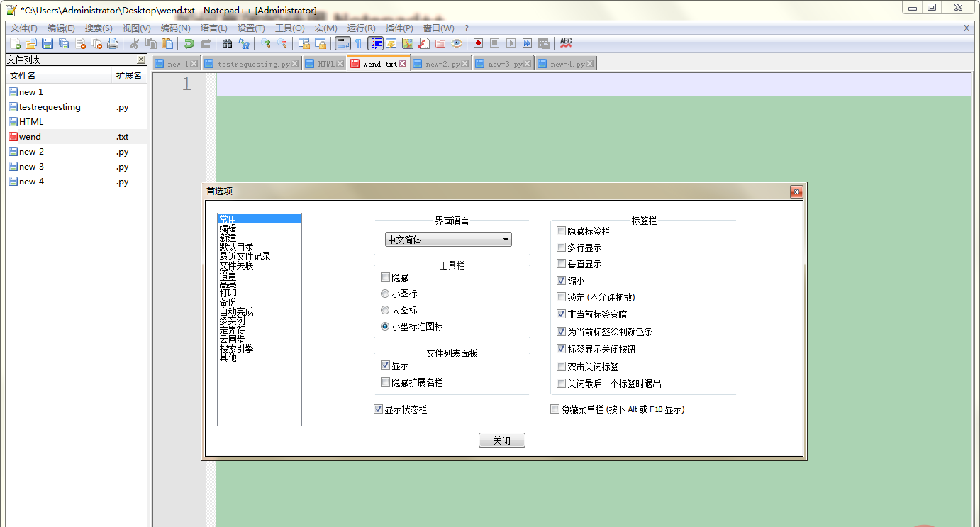This screenshot has width=980, height=527.
Task: Close the wend.txt tab via its X
Action: (x=403, y=64)
